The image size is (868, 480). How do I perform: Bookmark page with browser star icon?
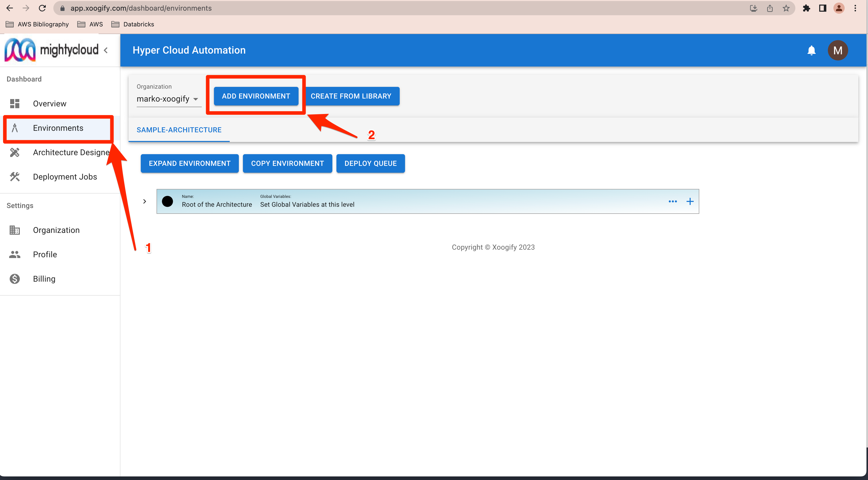[x=786, y=8]
